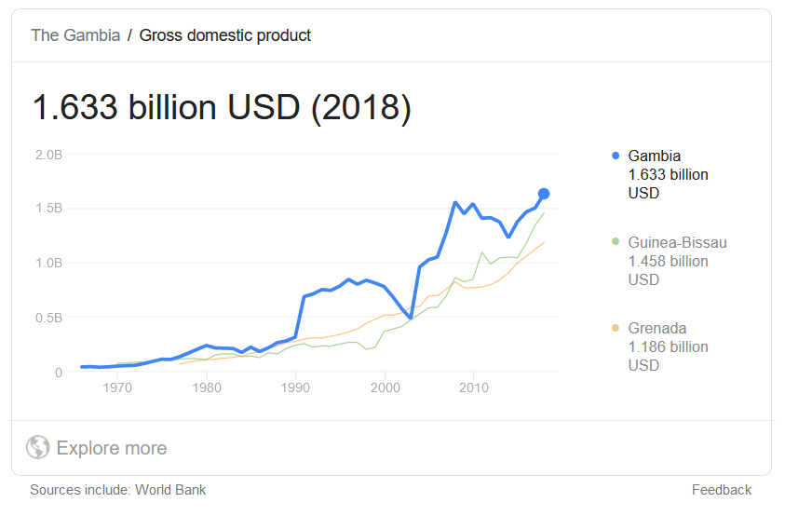Viewport: 812px width, 516px height.
Task: Select Gross domestic product breadcrumb text
Action: coord(224,35)
